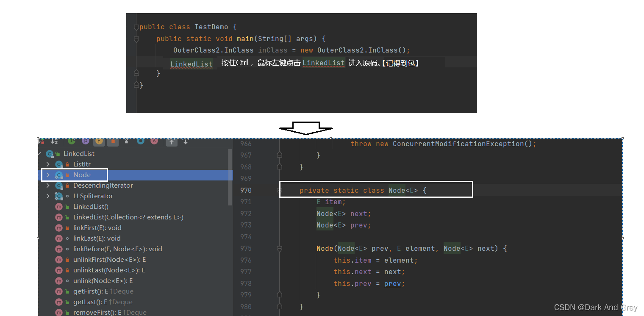Click green open-lock icon next to getFirst()

[x=67, y=291]
